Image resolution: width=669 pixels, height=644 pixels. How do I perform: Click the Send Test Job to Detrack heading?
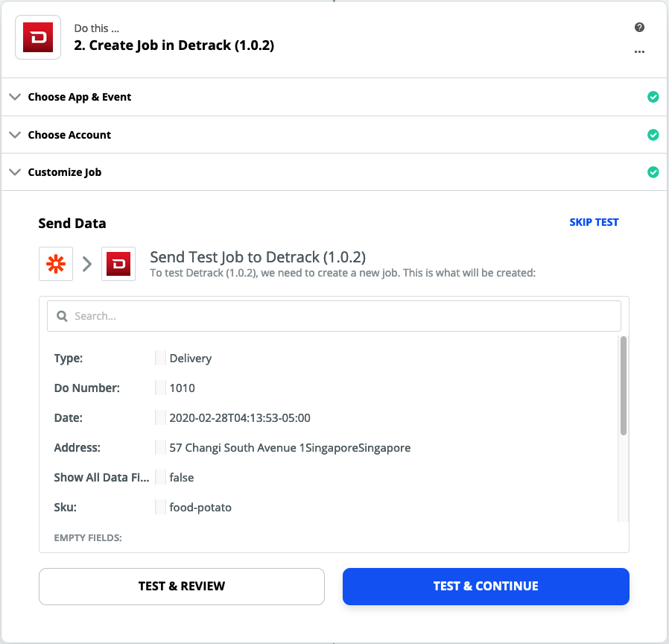pos(258,257)
